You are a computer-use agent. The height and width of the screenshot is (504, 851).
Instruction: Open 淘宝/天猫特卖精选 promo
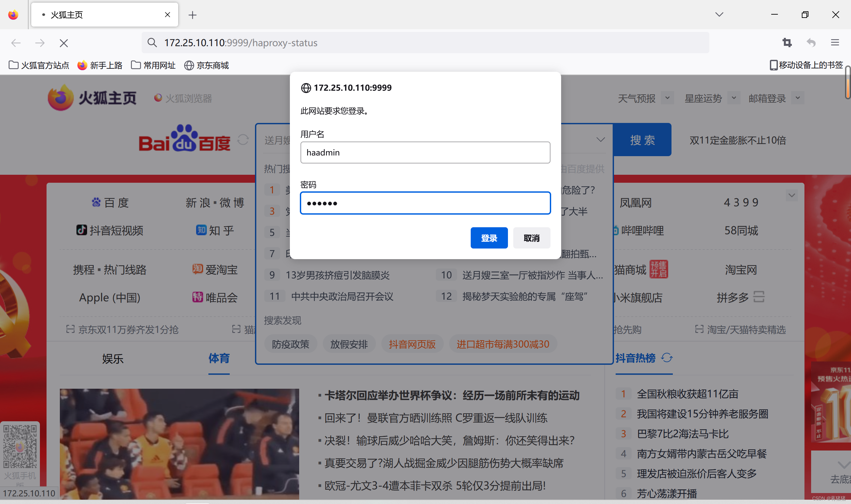coord(740,330)
